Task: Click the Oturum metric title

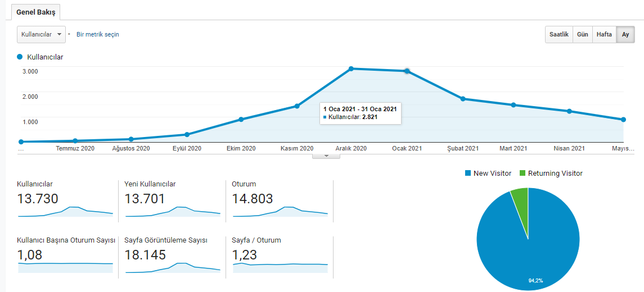Action: click(x=244, y=184)
